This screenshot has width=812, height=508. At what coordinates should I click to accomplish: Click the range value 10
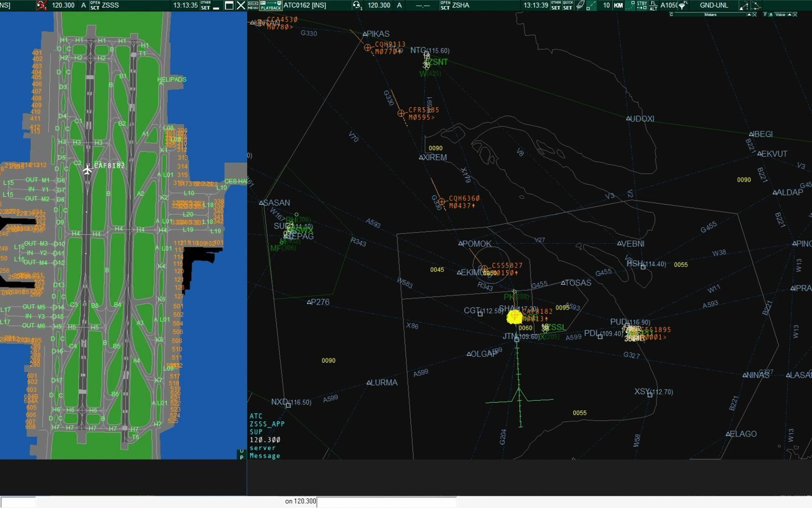click(x=606, y=5)
